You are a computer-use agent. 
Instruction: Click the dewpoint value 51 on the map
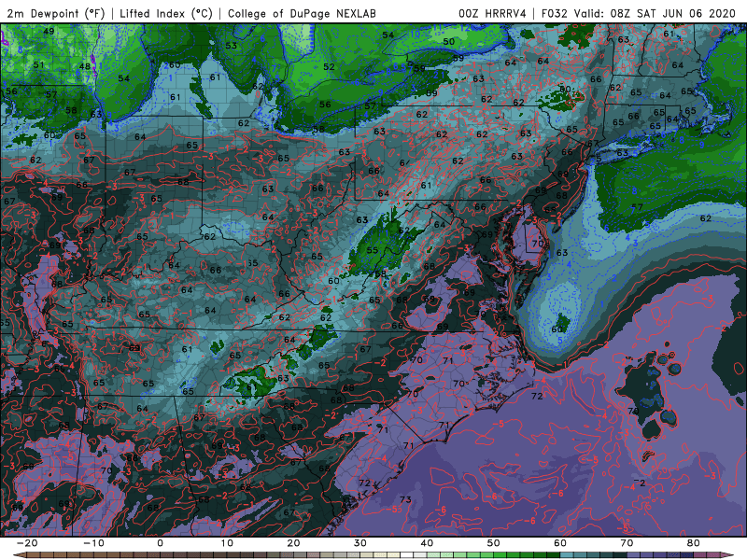(38, 64)
